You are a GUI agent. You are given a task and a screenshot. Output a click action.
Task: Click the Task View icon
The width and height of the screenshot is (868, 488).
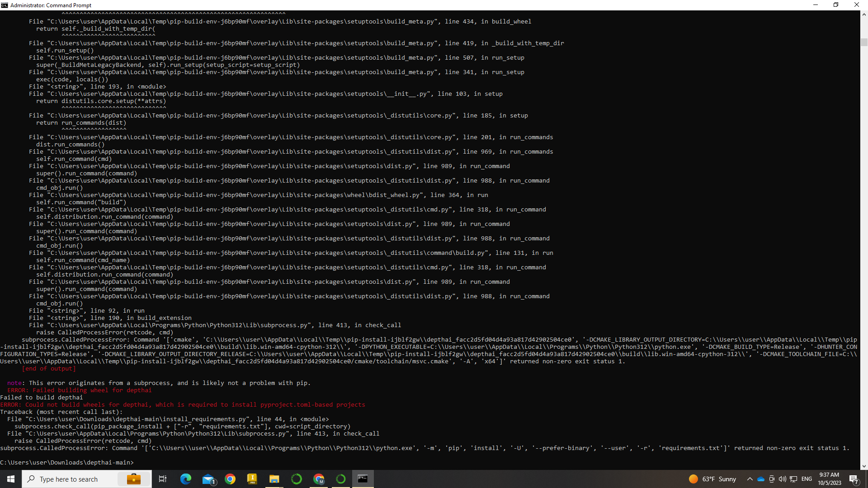163,479
